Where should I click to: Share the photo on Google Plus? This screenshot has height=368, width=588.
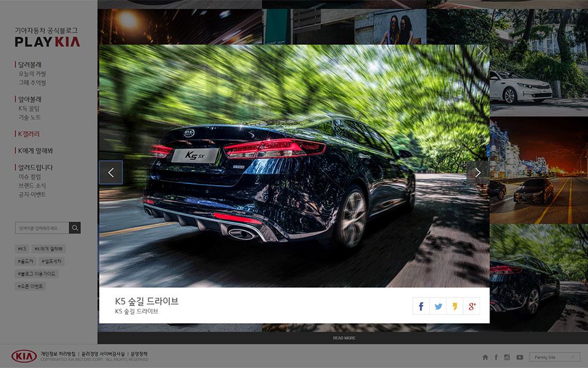click(471, 306)
